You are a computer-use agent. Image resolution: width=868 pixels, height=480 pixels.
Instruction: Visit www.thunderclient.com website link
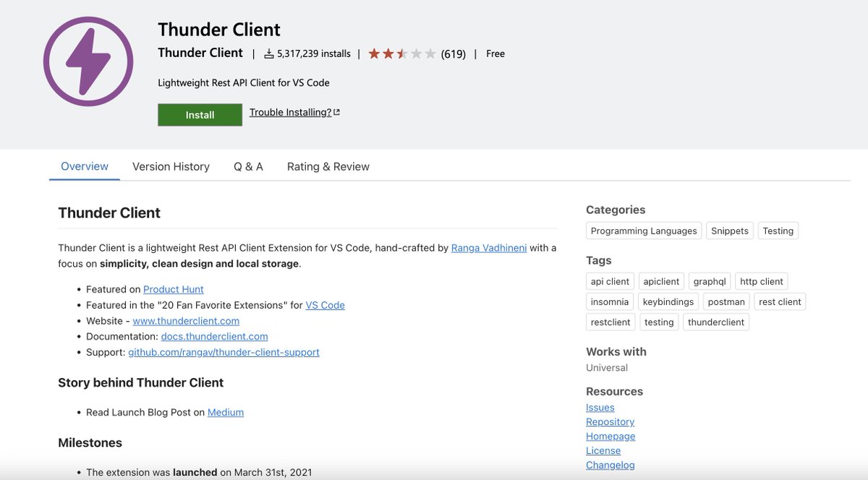tap(186, 321)
